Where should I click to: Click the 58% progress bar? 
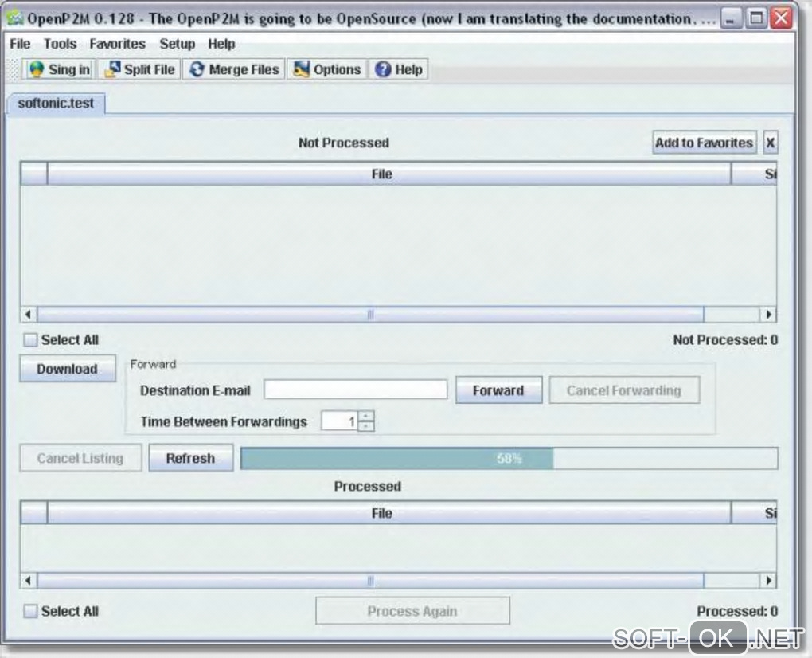pyautogui.click(x=509, y=459)
